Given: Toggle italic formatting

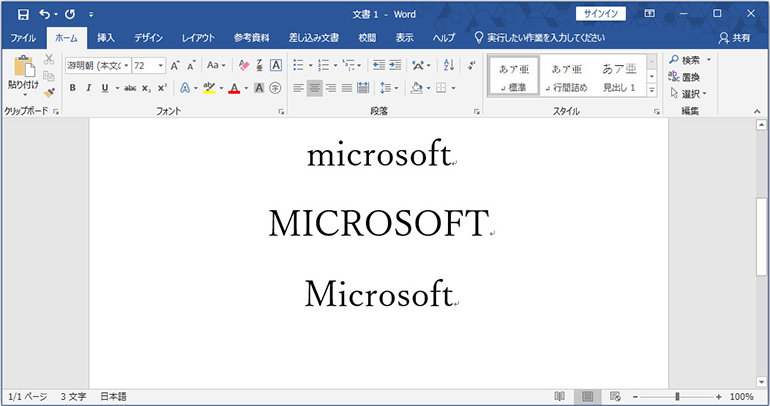Looking at the screenshot, I should pyautogui.click(x=89, y=88).
